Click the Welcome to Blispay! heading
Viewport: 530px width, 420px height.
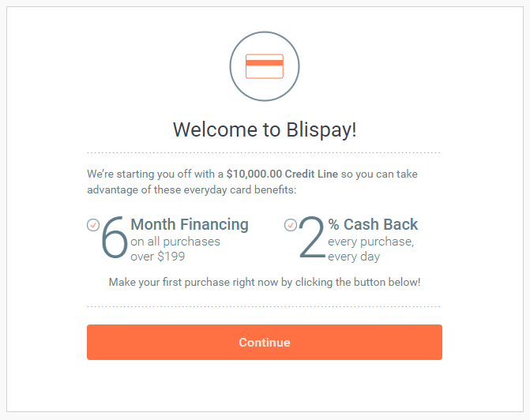coord(265,129)
